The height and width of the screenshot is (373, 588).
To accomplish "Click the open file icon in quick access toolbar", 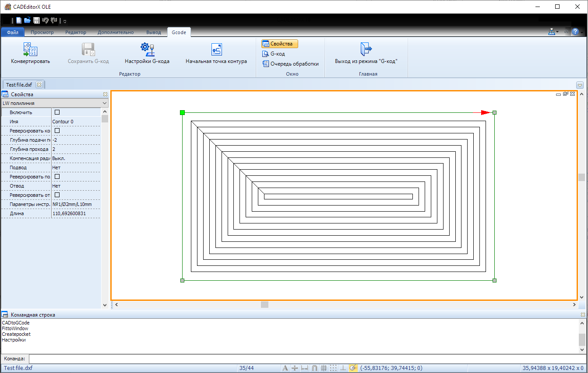I will pyautogui.click(x=28, y=21).
